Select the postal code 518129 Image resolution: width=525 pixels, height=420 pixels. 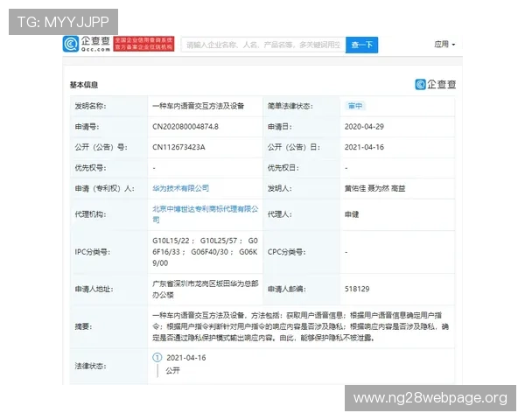(x=357, y=289)
